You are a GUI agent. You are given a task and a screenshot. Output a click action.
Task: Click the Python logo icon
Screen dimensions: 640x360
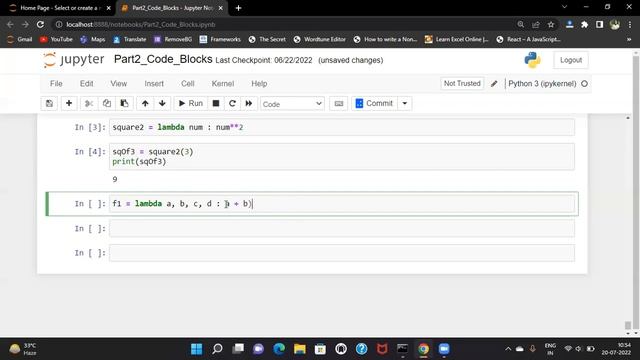point(532,60)
